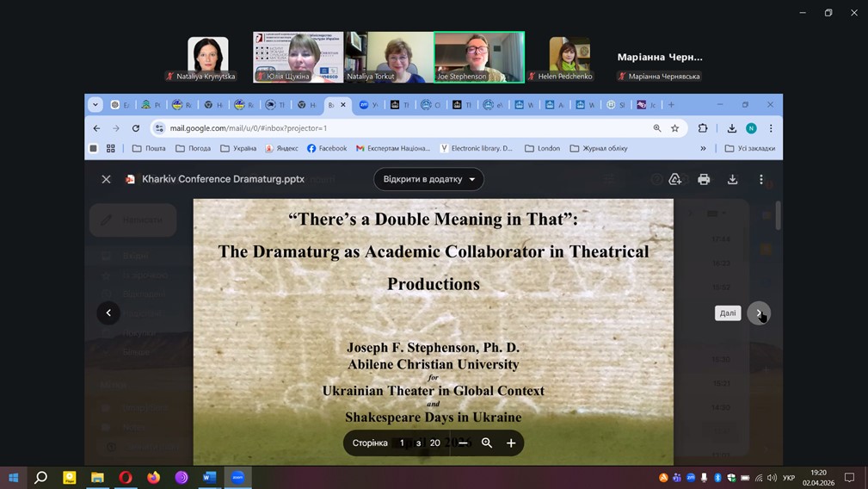
Task: Open Microsoft Word from the taskbar
Action: tap(209, 477)
